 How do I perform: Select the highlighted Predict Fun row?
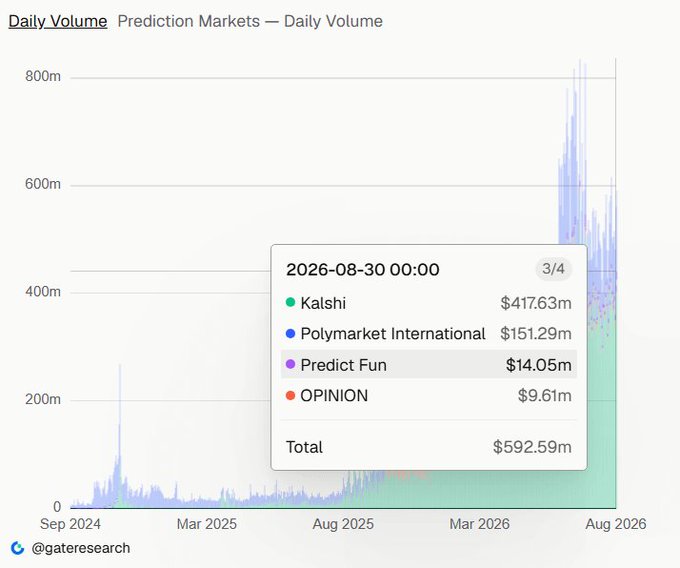429,365
